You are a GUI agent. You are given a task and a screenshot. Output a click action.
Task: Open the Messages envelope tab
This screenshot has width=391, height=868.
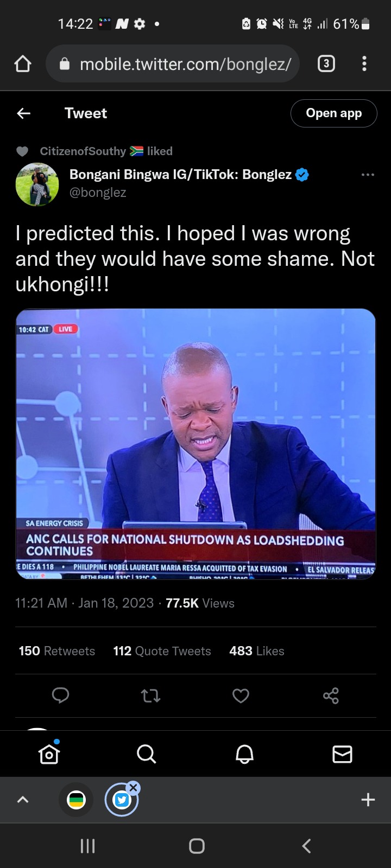point(342,754)
